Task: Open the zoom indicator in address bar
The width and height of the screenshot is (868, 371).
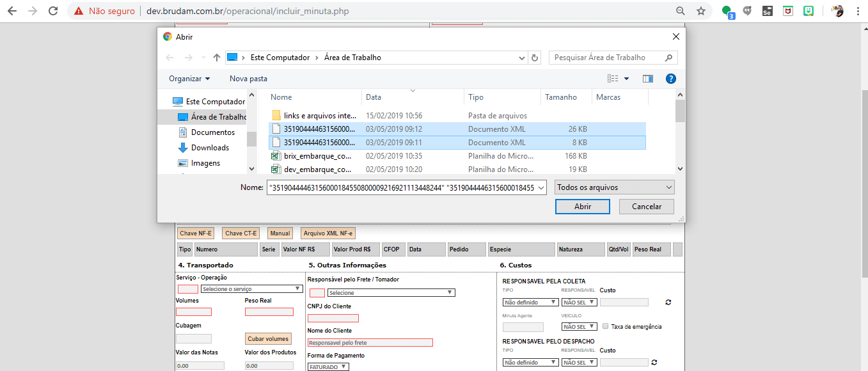Action: tap(681, 11)
